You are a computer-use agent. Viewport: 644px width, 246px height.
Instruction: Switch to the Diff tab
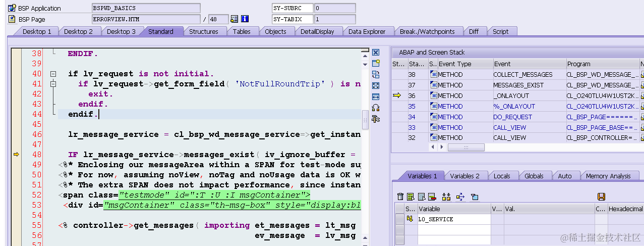coord(474,31)
